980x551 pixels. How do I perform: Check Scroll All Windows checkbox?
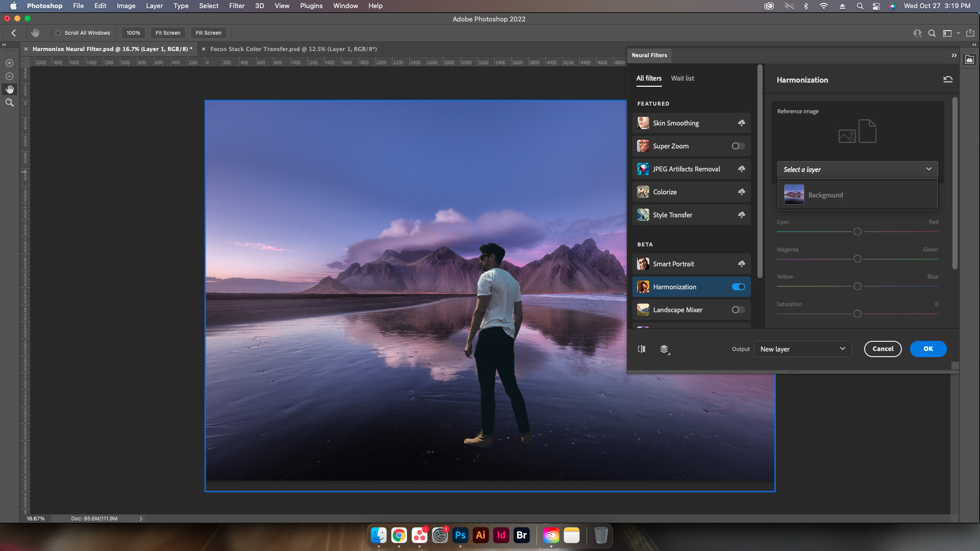pyautogui.click(x=58, y=33)
